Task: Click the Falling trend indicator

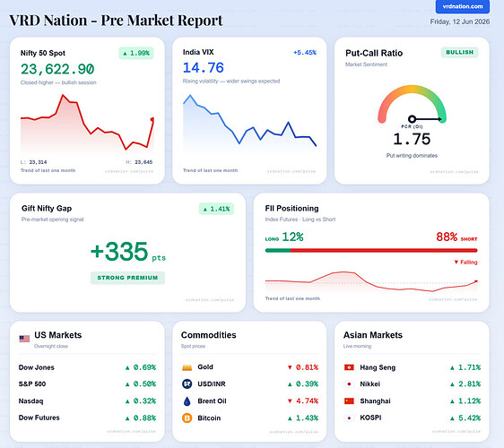Action: (465, 263)
